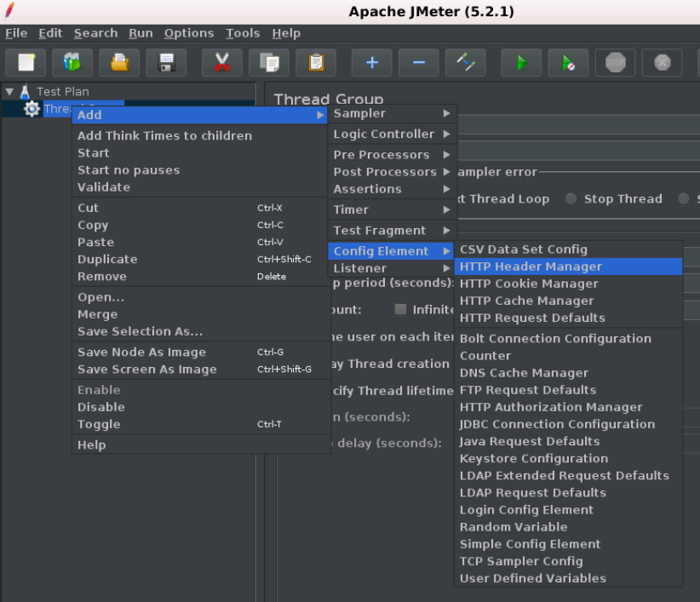Expand the Logic Controller submenu
The image size is (700, 602).
(392, 134)
